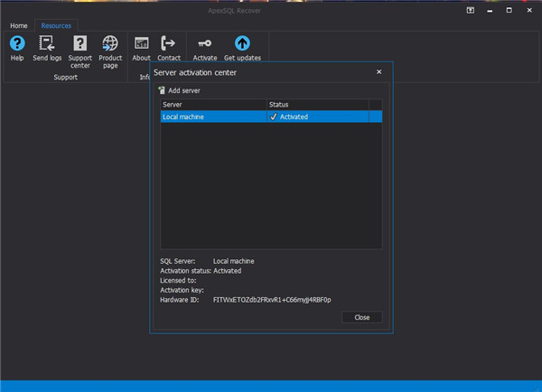Viewport: 542px width, 392px height.
Task: Open the Help icon in the ribbon
Action: 16,44
